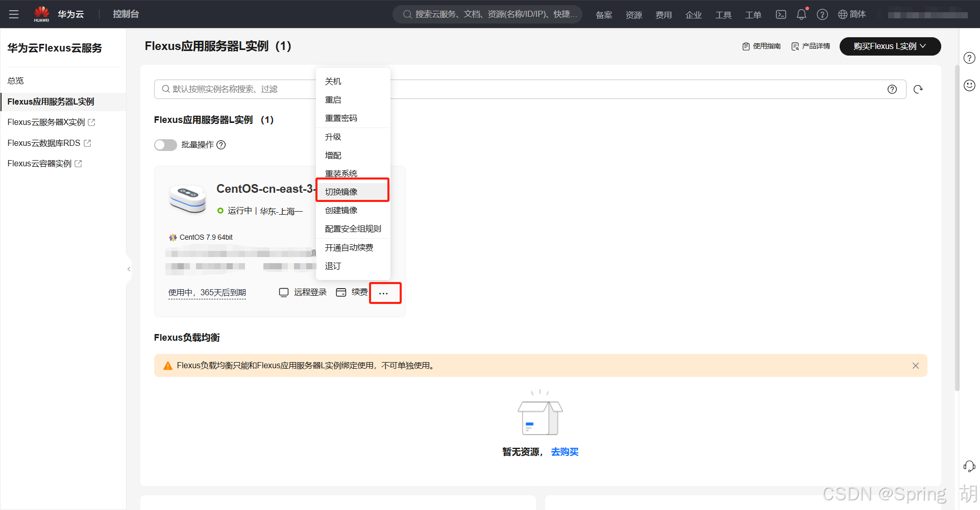Click the smiley feedback icon
Screen dimensions: 980x510
[969, 85]
